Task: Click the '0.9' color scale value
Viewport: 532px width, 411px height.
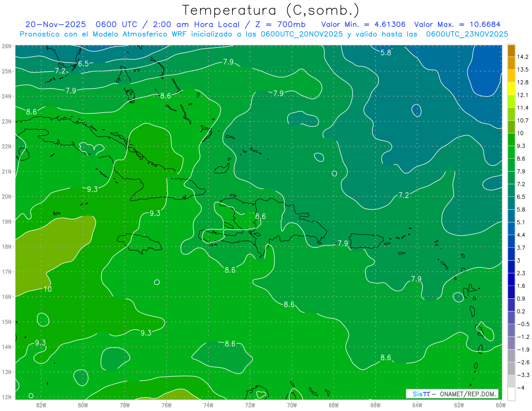Action: pyautogui.click(x=521, y=298)
